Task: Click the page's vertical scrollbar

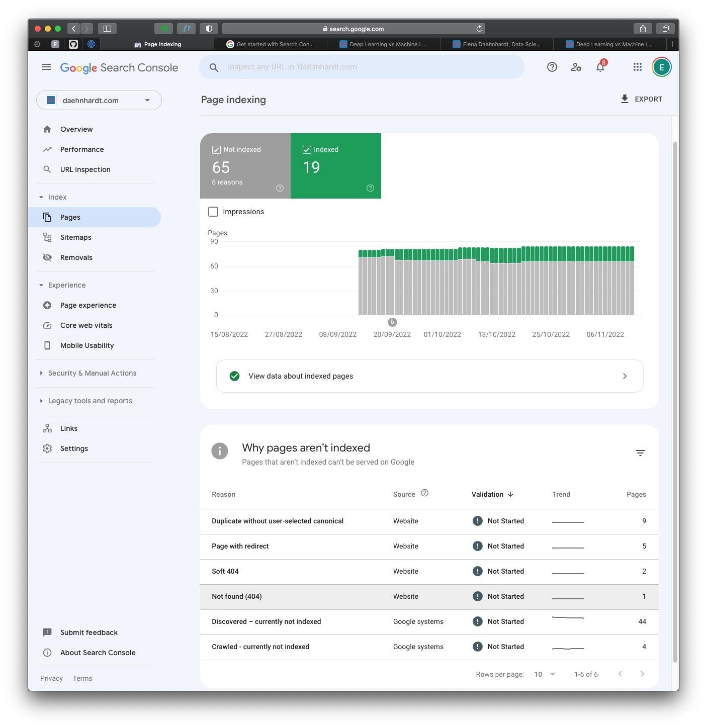Action: click(675, 402)
